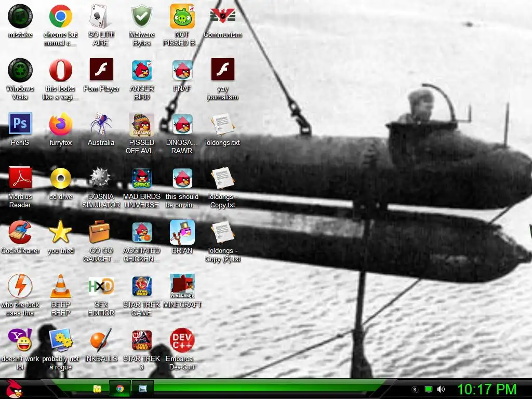
Task: Open the BRIAN slingshot icon
Action: coord(182,232)
